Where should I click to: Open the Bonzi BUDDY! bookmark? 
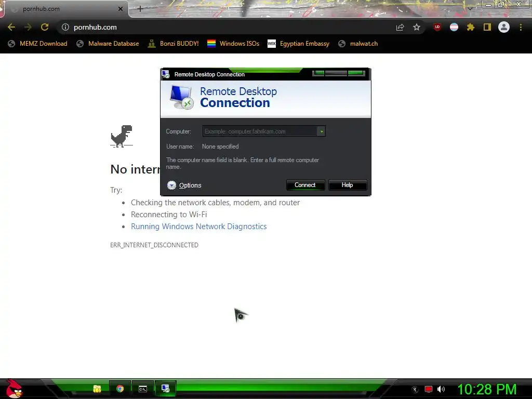pyautogui.click(x=174, y=44)
